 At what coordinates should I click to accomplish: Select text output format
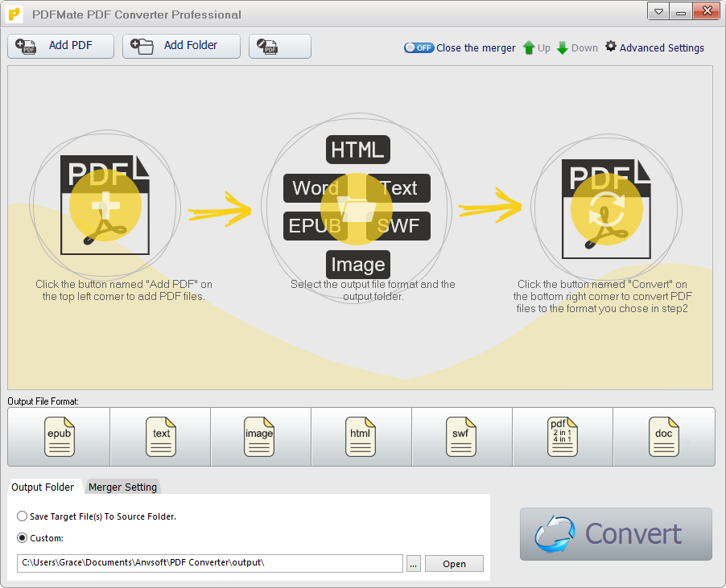[161, 437]
